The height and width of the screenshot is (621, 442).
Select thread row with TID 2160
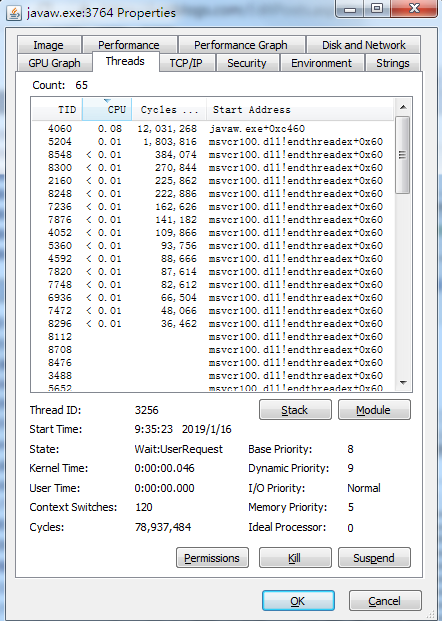click(x=213, y=181)
